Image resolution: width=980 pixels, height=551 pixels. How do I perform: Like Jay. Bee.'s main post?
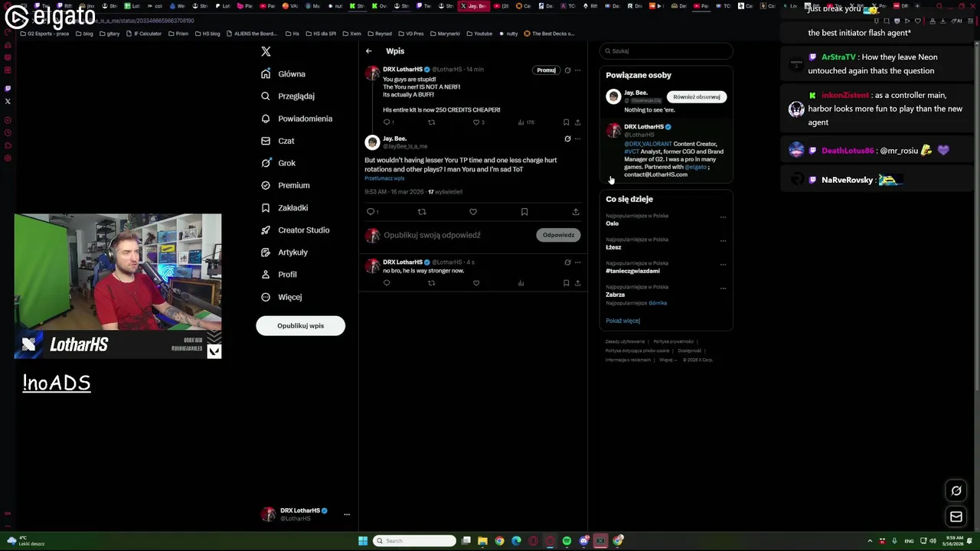[472, 212]
